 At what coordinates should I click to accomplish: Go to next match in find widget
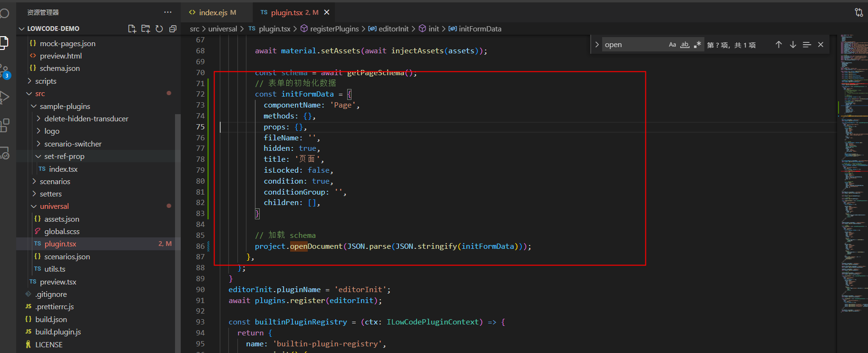[793, 45]
